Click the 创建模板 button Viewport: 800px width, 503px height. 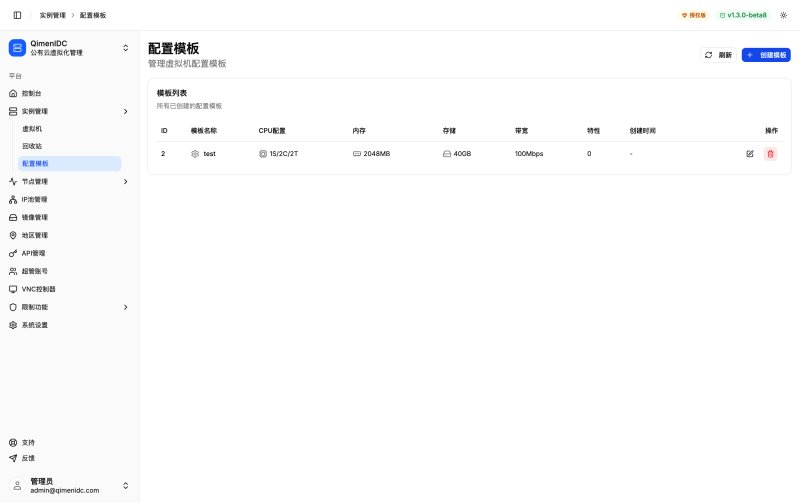[x=766, y=55]
